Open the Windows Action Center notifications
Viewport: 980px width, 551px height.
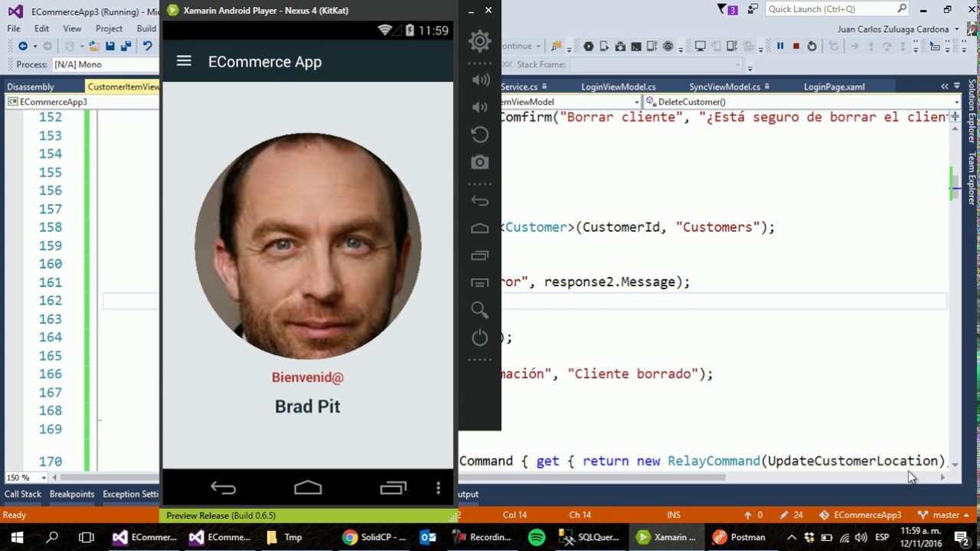pyautogui.click(x=962, y=537)
